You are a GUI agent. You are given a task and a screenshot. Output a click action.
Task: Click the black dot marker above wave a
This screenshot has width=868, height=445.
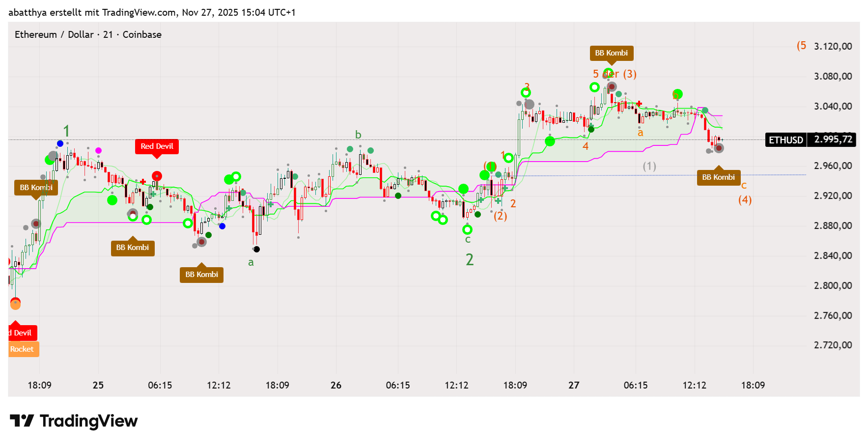point(256,250)
